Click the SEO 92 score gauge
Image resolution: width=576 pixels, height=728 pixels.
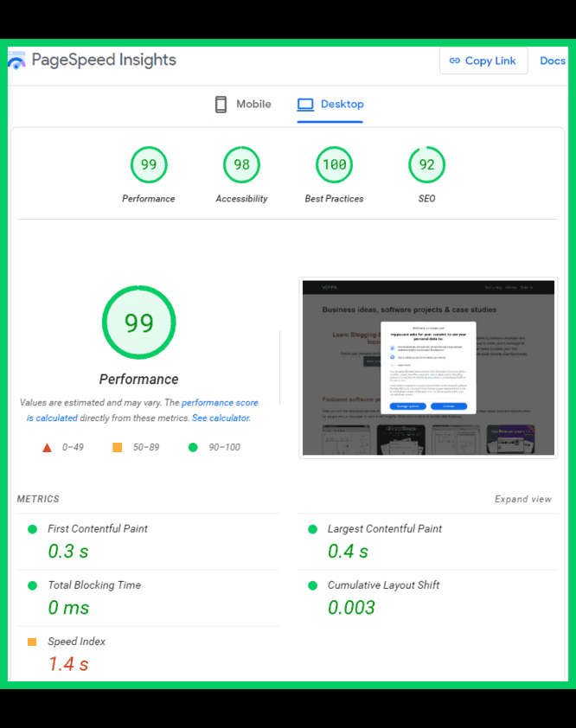click(427, 165)
